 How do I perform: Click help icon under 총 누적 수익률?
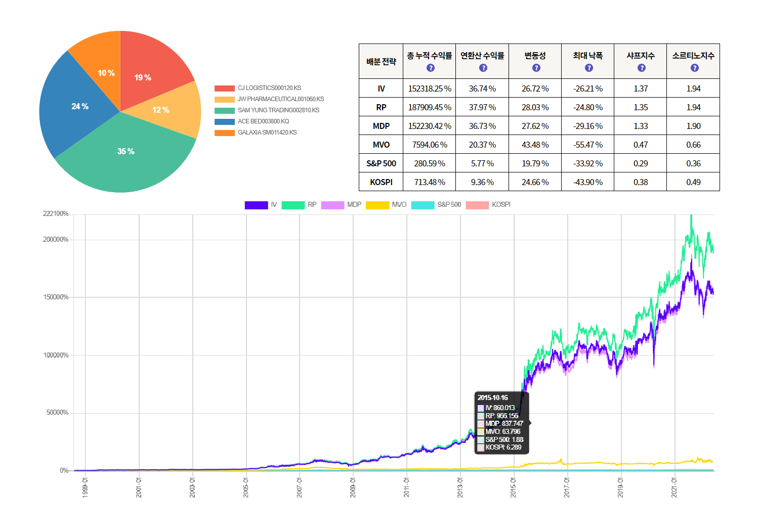[431, 68]
